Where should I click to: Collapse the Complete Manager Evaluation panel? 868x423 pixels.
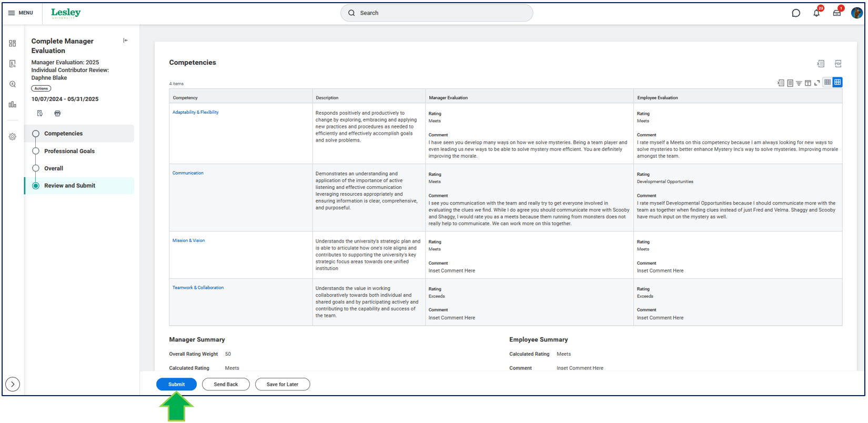coord(125,41)
